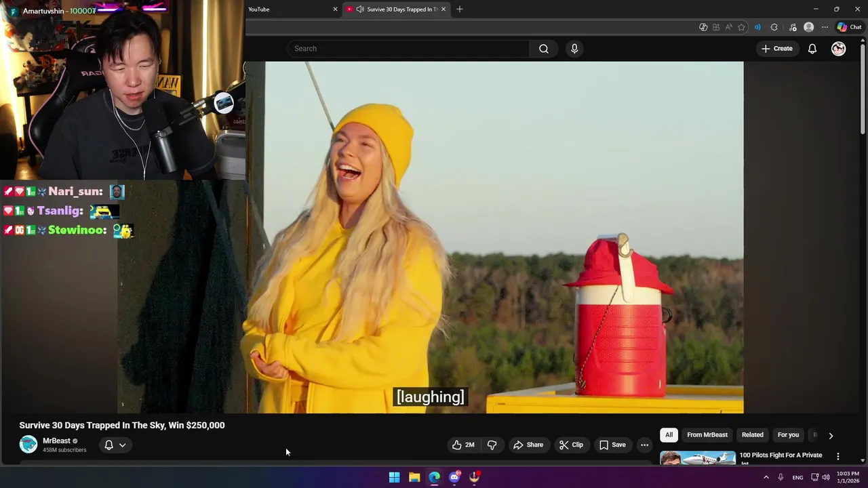Toggle the MrBeast channel notification bell
The width and height of the screenshot is (868, 488).
coord(108,445)
